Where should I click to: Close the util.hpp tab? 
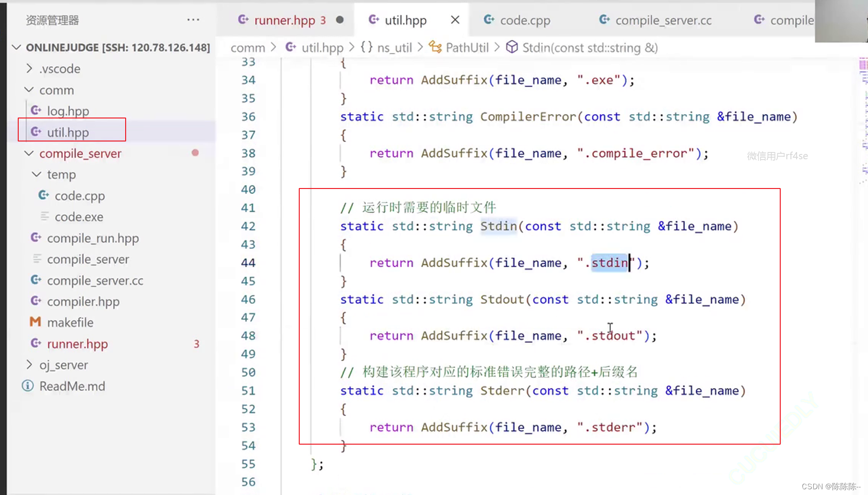[455, 20]
